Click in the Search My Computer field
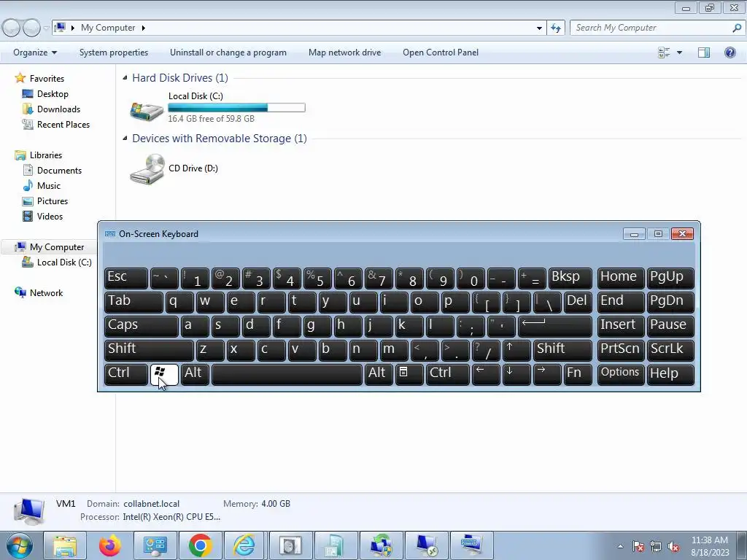747x560 pixels. [651, 28]
